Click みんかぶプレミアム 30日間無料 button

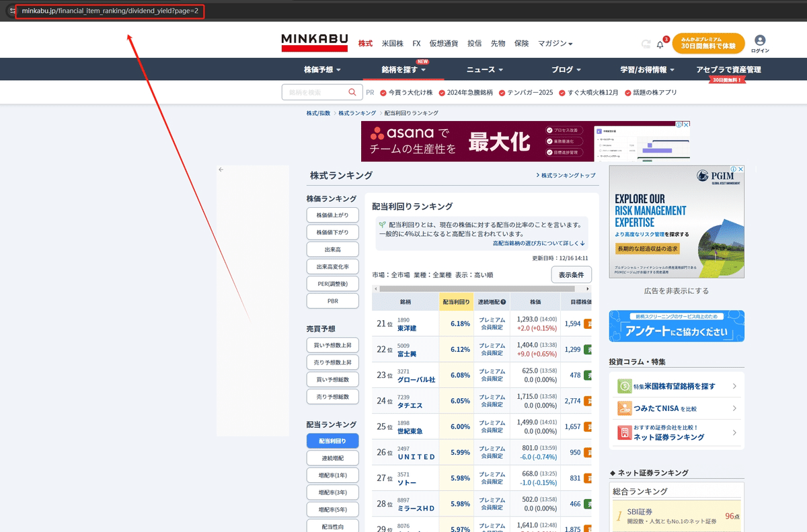coord(708,43)
